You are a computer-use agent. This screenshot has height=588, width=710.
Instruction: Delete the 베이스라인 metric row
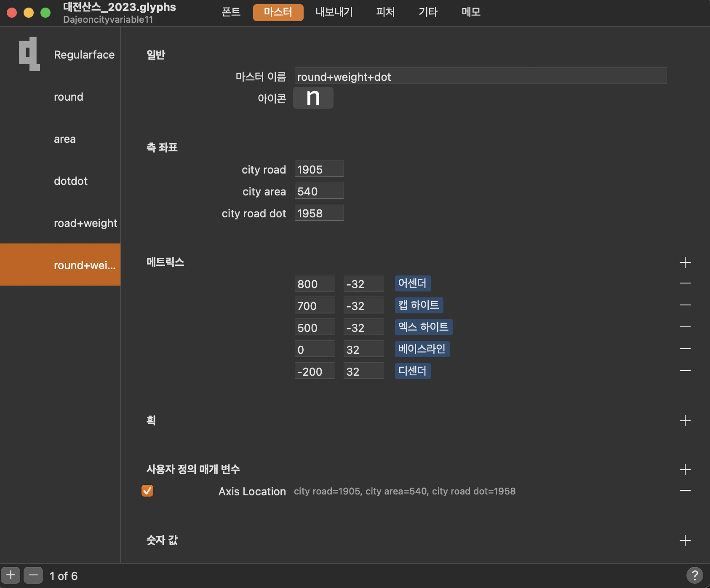tap(685, 349)
